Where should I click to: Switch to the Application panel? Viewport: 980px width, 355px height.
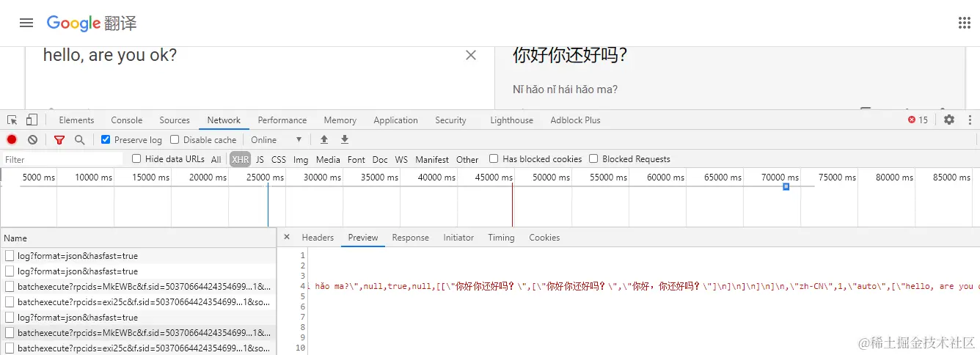[395, 120]
